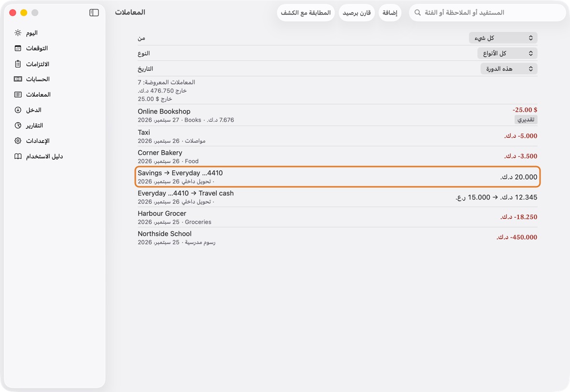
Task: Open Settings (الإعدادات) gear icon
Action: [18, 140]
